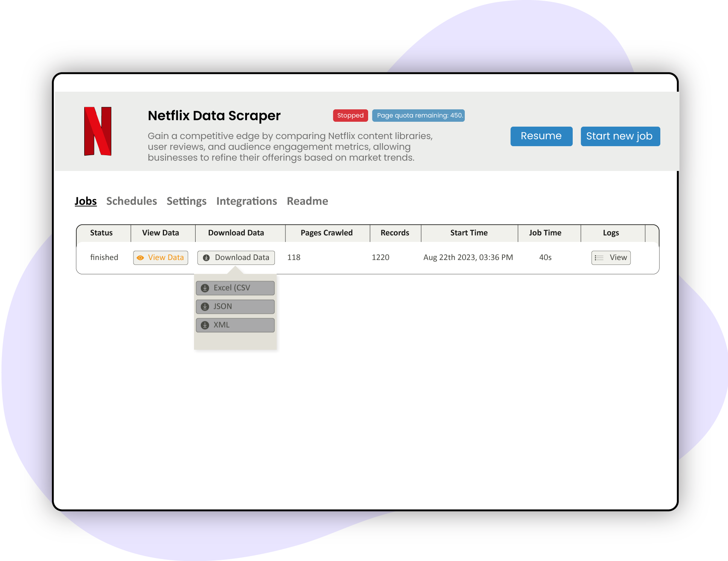Click the Excel CSV download icon

[x=206, y=287]
